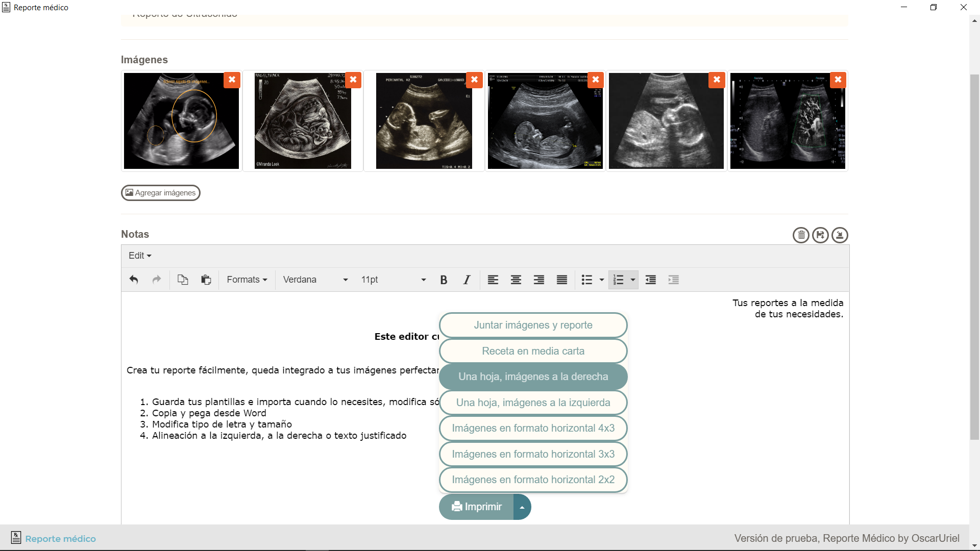Select the sixth ultrasound thumbnail

coord(787,121)
